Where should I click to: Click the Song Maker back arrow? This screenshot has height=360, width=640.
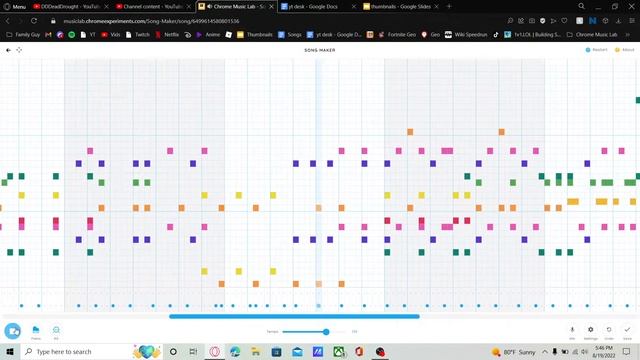click(x=9, y=50)
